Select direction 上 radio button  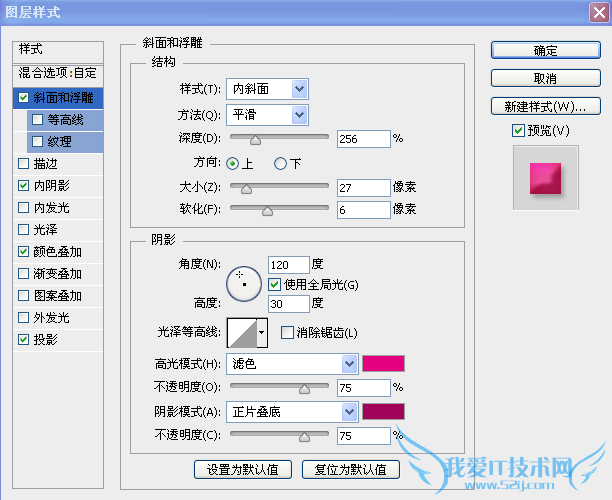coord(233,164)
